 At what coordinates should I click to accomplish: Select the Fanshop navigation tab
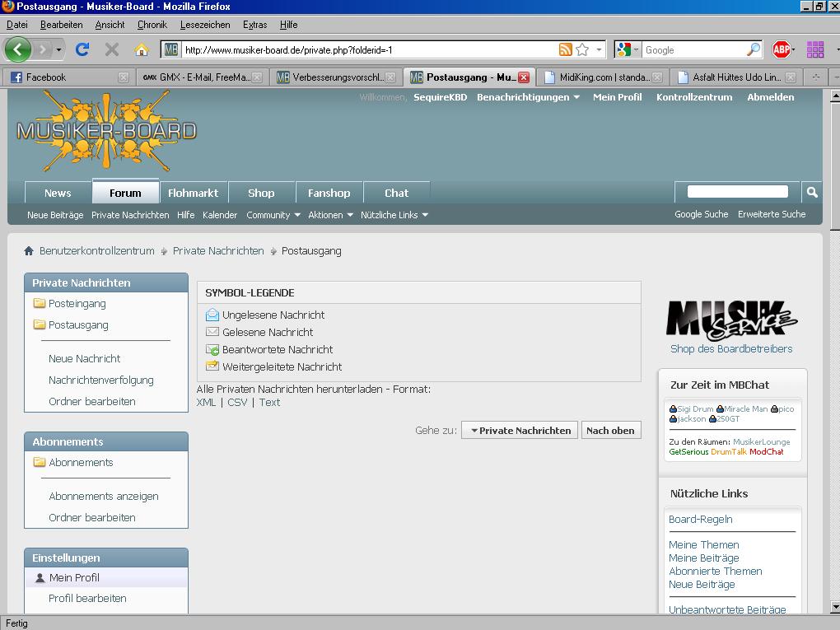click(329, 193)
